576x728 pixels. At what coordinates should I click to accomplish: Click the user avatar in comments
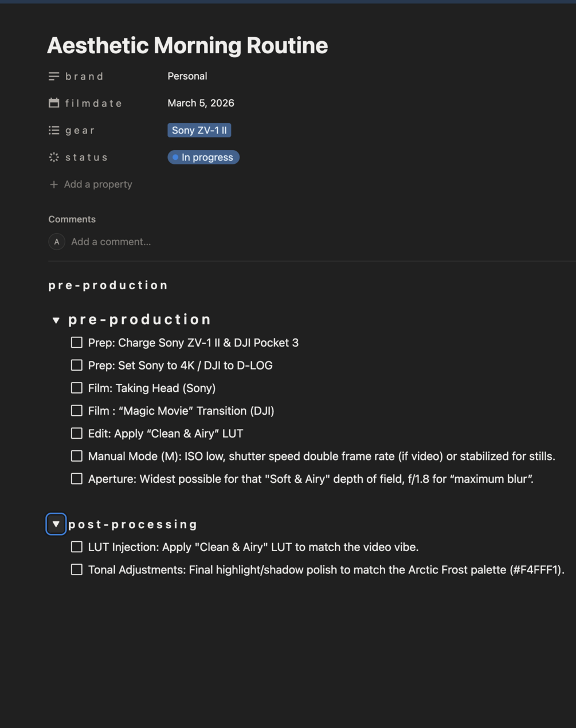click(57, 242)
